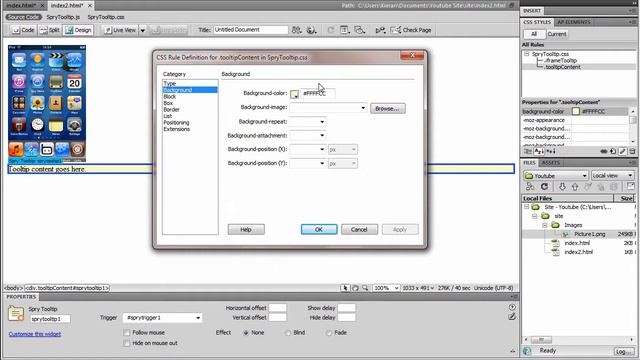640x360 pixels.
Task: Open the Background-position (Y) dropdown
Action: click(322, 163)
